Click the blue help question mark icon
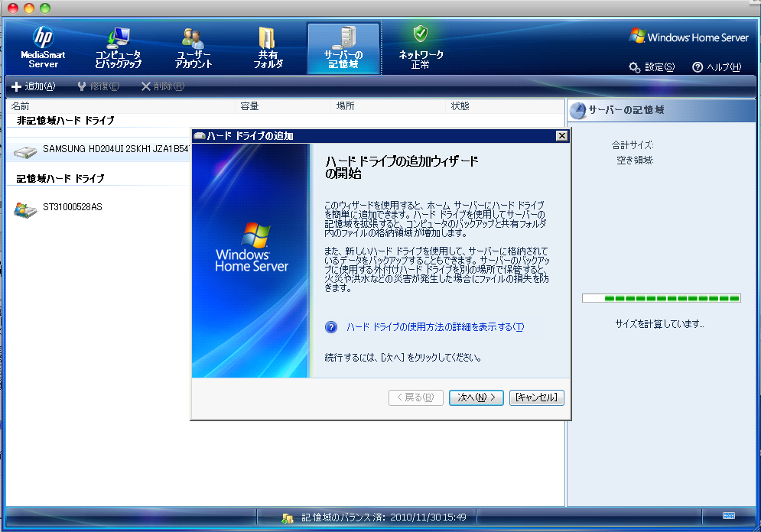 (x=331, y=327)
